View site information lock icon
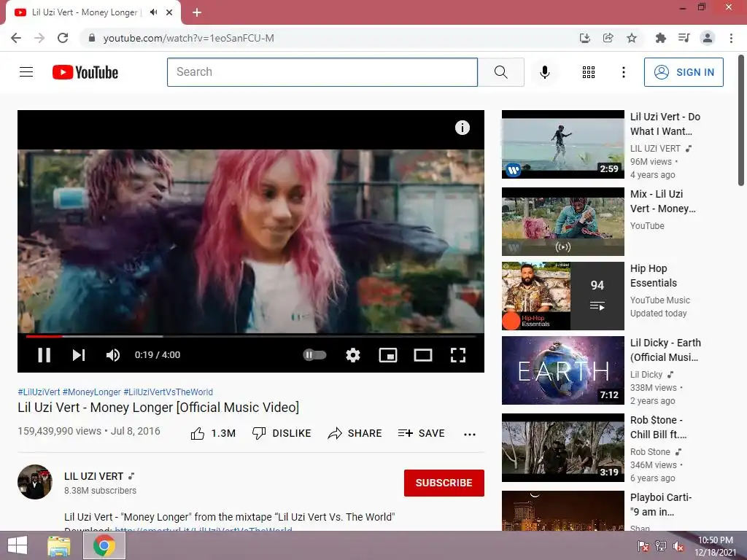747x560 pixels. (92, 38)
